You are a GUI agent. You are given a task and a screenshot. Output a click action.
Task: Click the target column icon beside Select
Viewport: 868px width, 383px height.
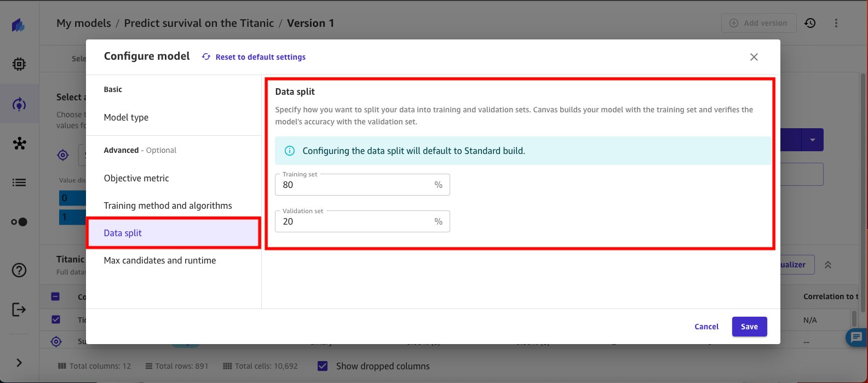pos(63,155)
